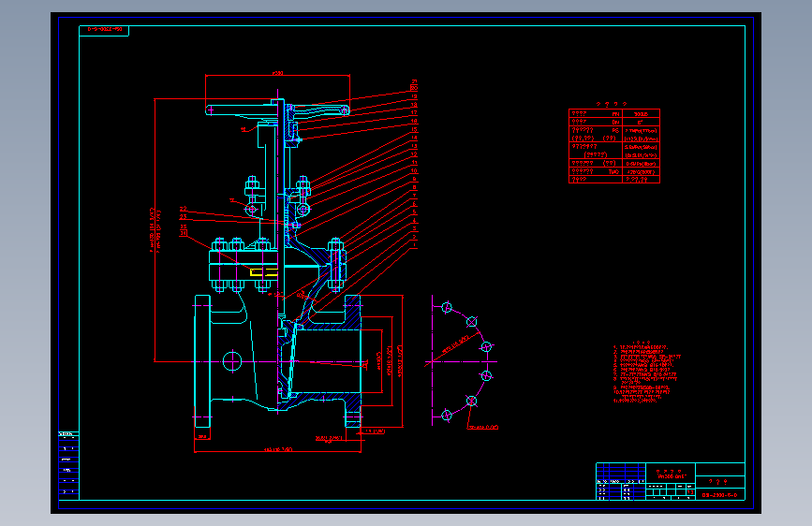Viewport: 812px width, 526px height.
Task: Select the ø280 handwheel diameter dimension
Action: click(277, 74)
